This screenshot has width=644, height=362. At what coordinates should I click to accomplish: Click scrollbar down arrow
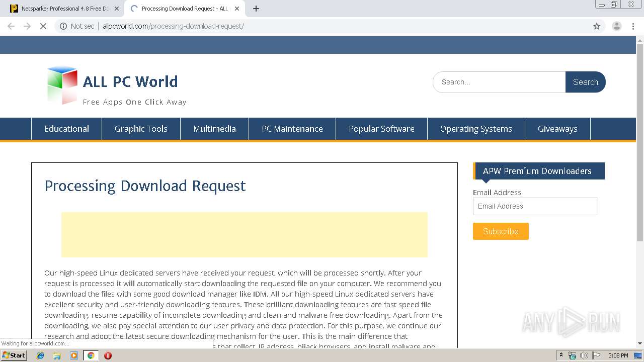pos(640,344)
